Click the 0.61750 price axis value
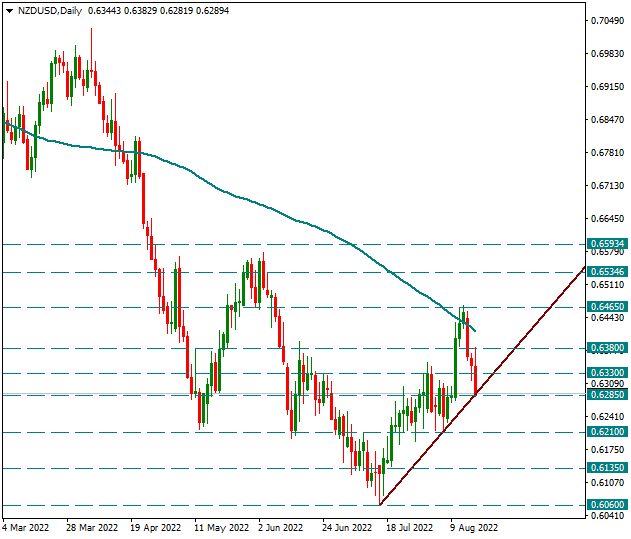 coord(607,450)
